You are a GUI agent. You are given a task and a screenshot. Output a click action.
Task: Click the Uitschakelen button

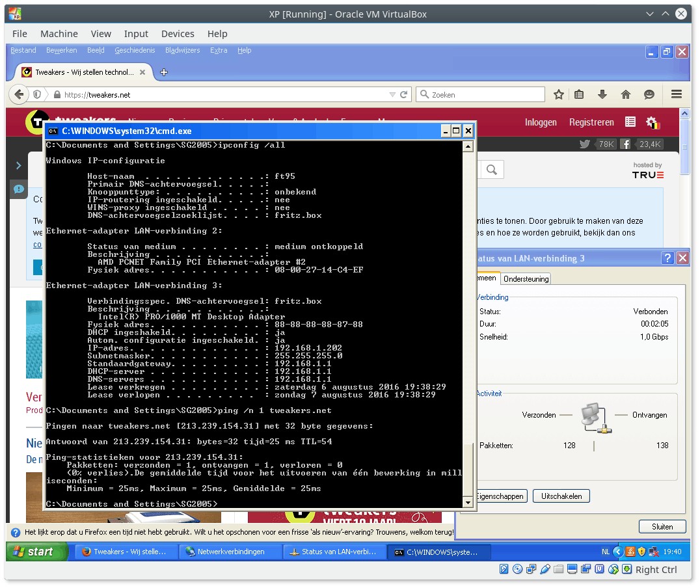tap(561, 496)
